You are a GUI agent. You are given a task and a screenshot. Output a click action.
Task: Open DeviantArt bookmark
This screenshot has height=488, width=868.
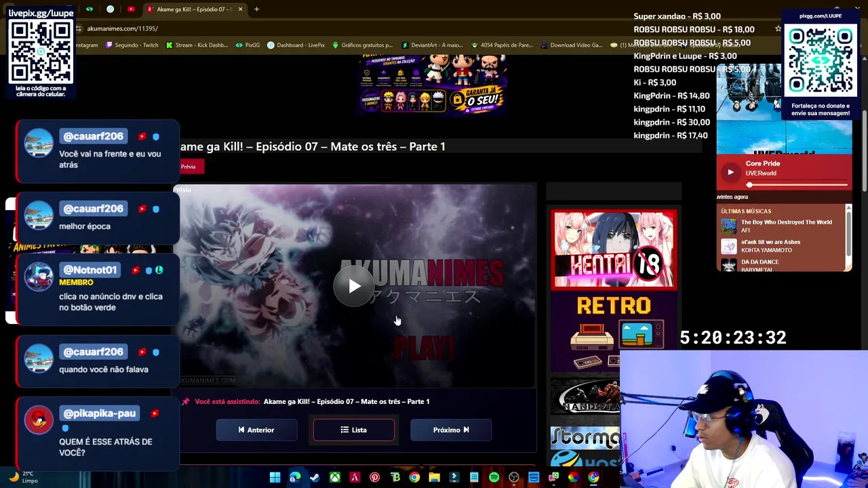[432, 45]
